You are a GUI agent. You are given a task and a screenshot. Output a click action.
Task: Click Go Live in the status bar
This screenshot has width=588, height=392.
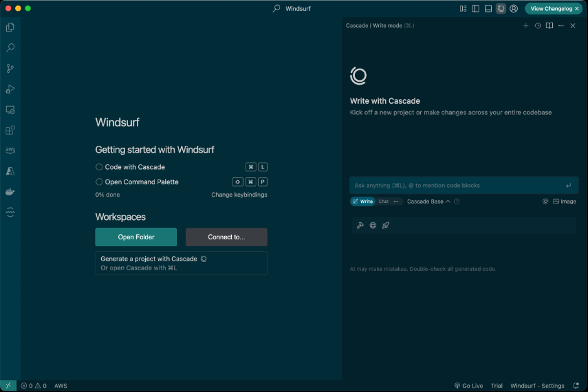(x=469, y=386)
